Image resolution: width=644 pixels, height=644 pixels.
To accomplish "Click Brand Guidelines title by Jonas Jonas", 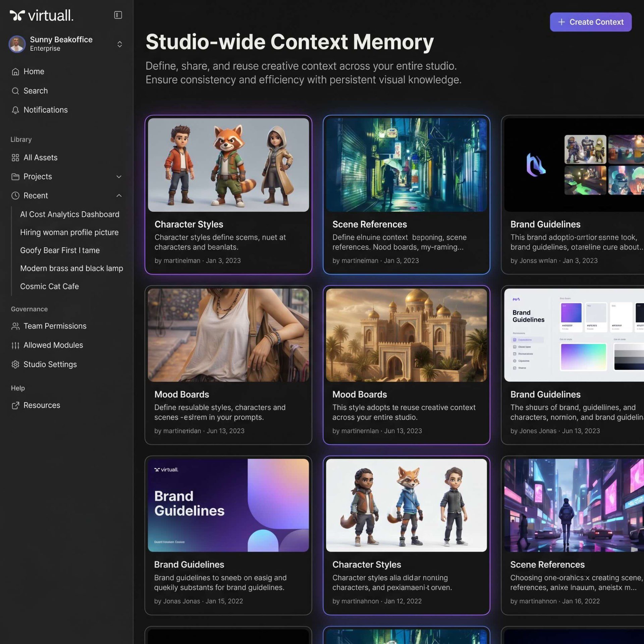I will [189, 565].
